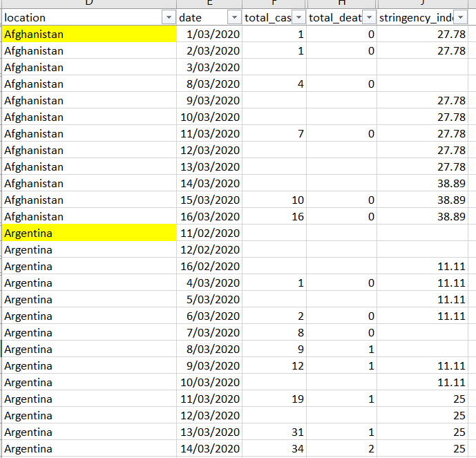Image resolution: width=476 pixels, height=458 pixels.
Task: Select the date header cell
Action: click(209, 17)
